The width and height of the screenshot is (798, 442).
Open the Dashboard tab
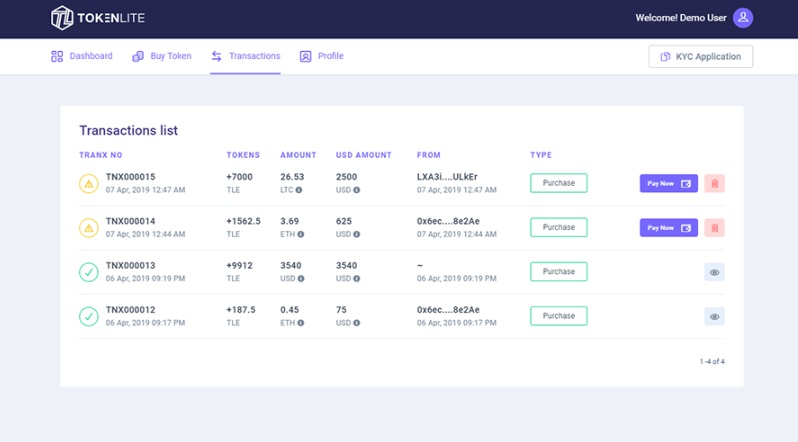pos(82,56)
